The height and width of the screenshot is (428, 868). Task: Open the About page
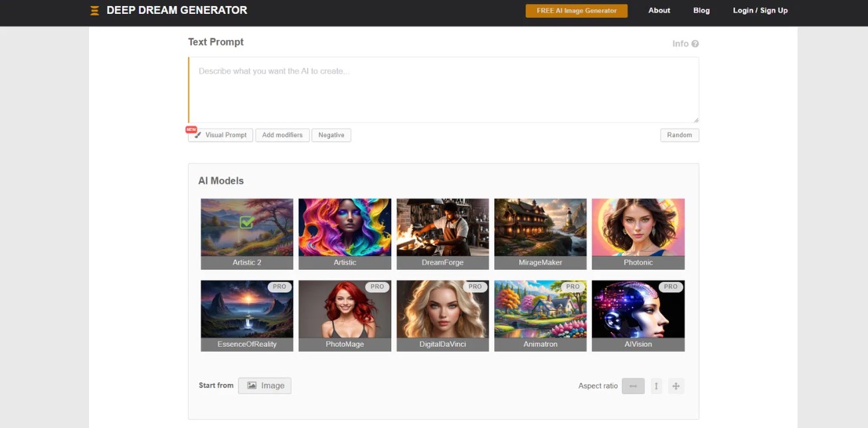pos(659,11)
